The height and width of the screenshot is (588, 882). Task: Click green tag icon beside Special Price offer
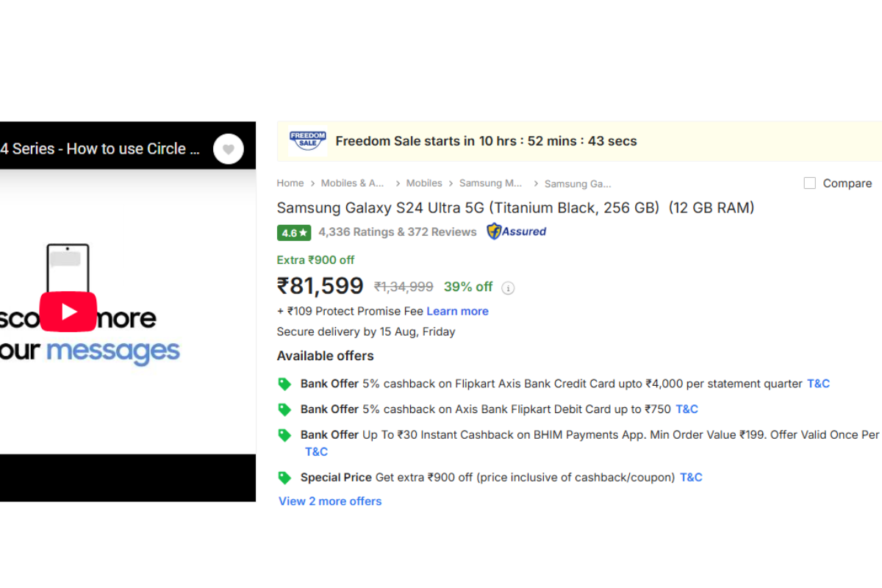tap(284, 478)
